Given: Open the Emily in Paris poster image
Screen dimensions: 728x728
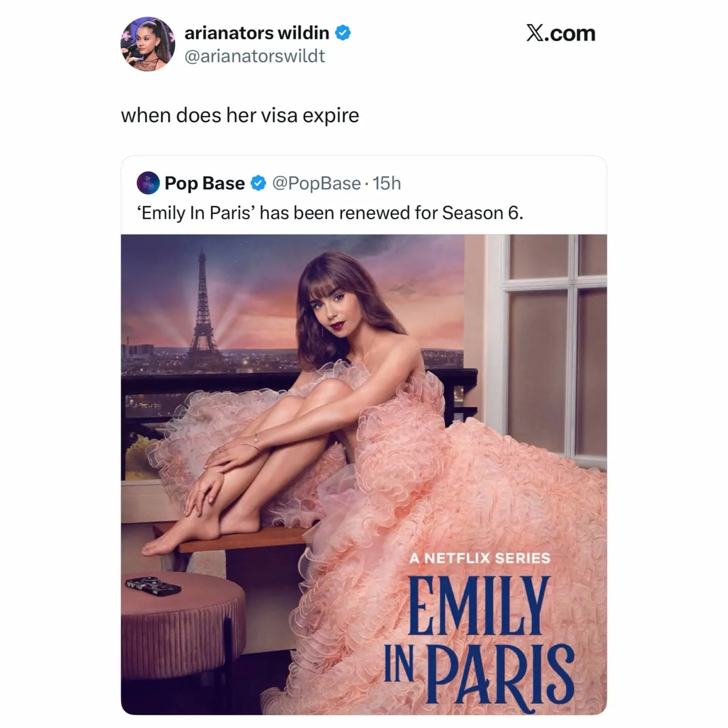Looking at the screenshot, I should (364, 474).
